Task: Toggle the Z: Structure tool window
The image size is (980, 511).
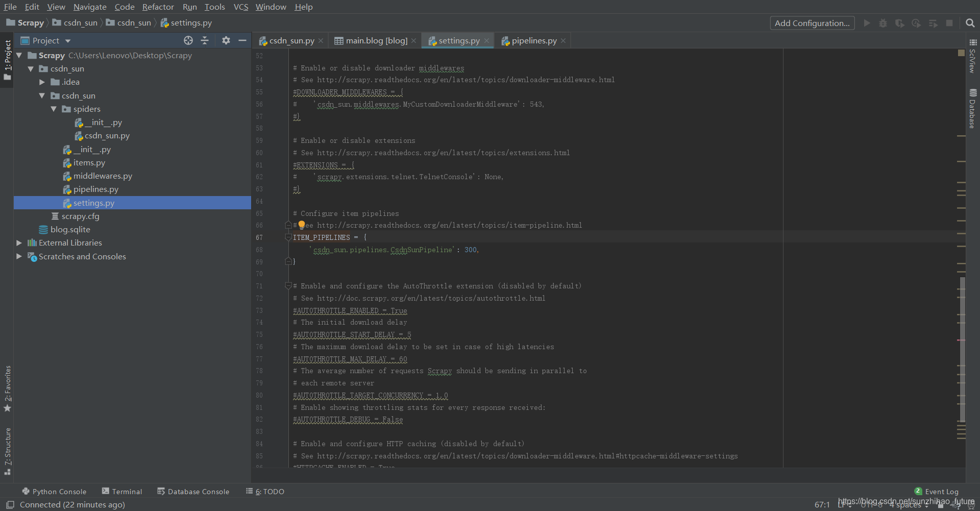Action: click(x=7, y=451)
